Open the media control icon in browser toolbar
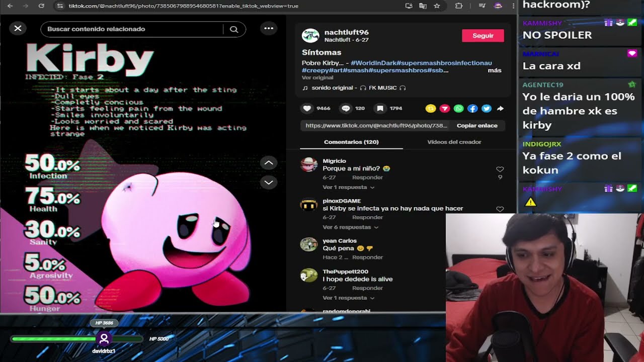The width and height of the screenshot is (644, 362). point(482,6)
